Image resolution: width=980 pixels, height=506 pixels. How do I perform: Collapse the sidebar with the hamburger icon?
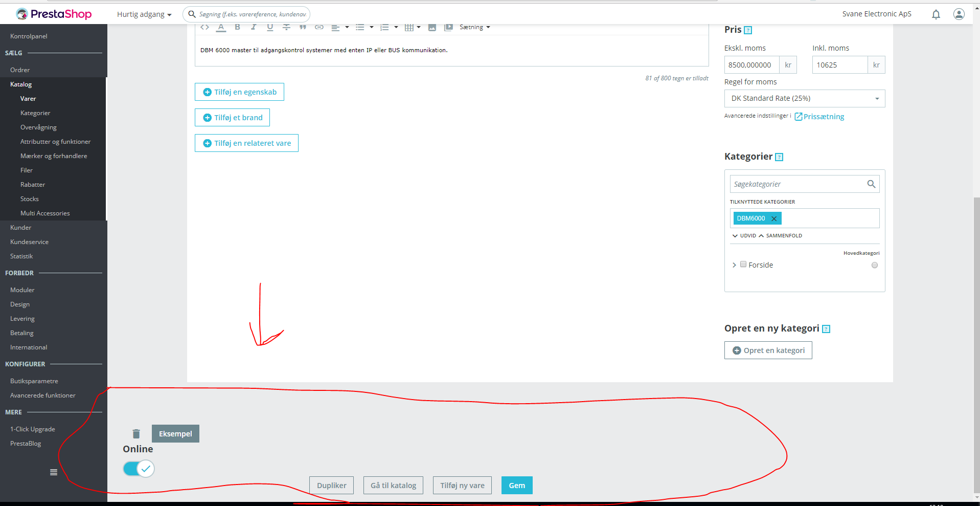[54, 472]
